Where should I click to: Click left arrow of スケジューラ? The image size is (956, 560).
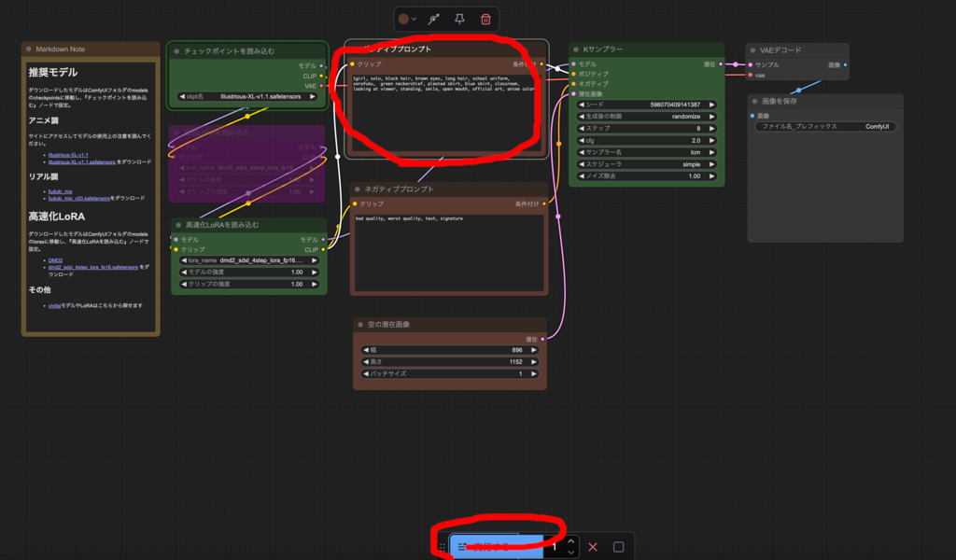coord(582,164)
